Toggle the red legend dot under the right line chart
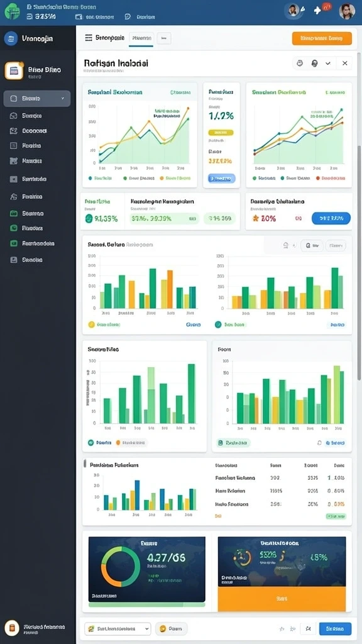The image size is (362, 644). point(317,178)
